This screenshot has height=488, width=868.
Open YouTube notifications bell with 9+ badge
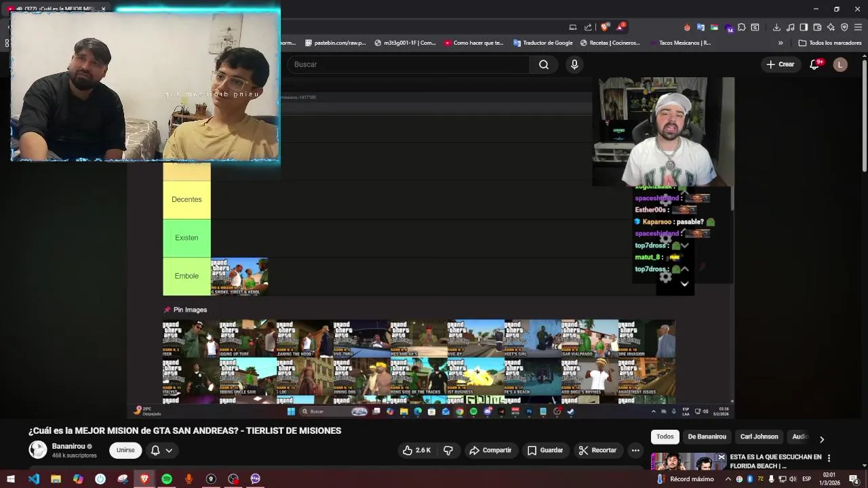click(x=815, y=64)
